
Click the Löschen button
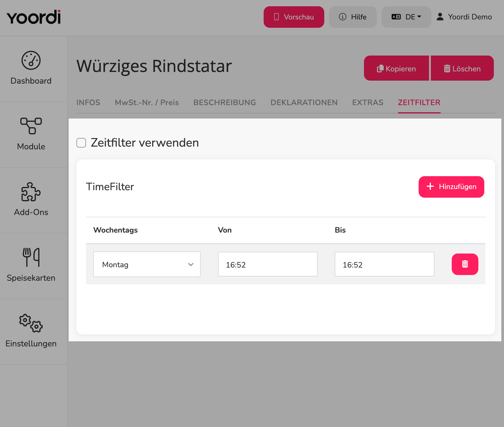coord(462,68)
